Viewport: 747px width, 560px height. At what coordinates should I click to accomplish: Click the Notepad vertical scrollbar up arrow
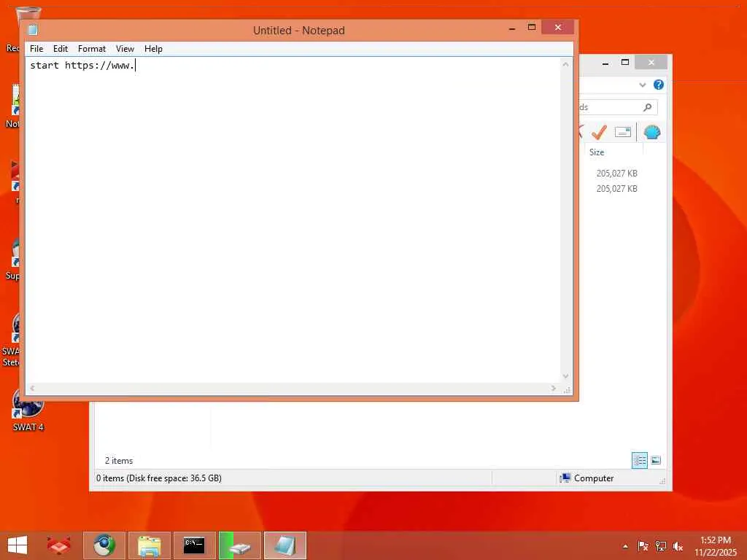pos(565,64)
